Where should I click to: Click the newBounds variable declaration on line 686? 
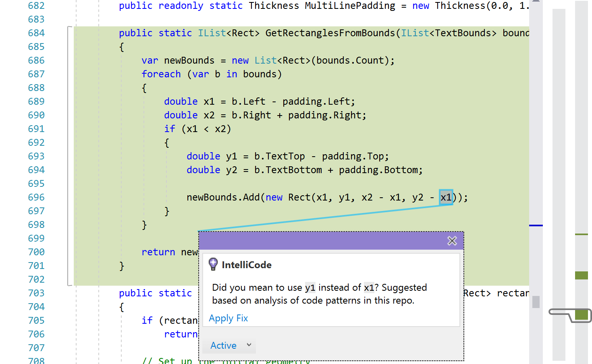tap(189, 60)
